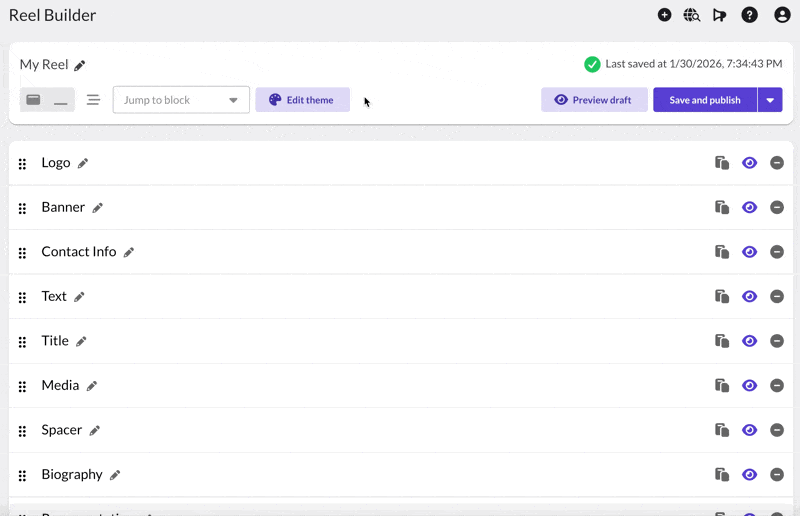Open the Jump to block dropdown
The width and height of the screenshot is (800, 516).
tap(181, 100)
